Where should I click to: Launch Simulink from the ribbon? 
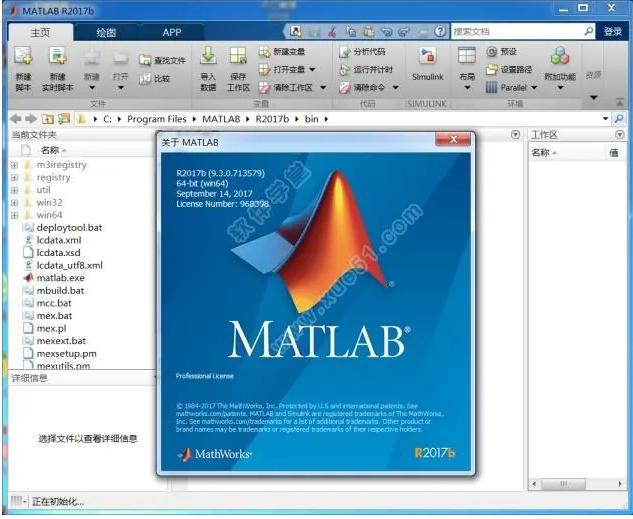(x=428, y=65)
